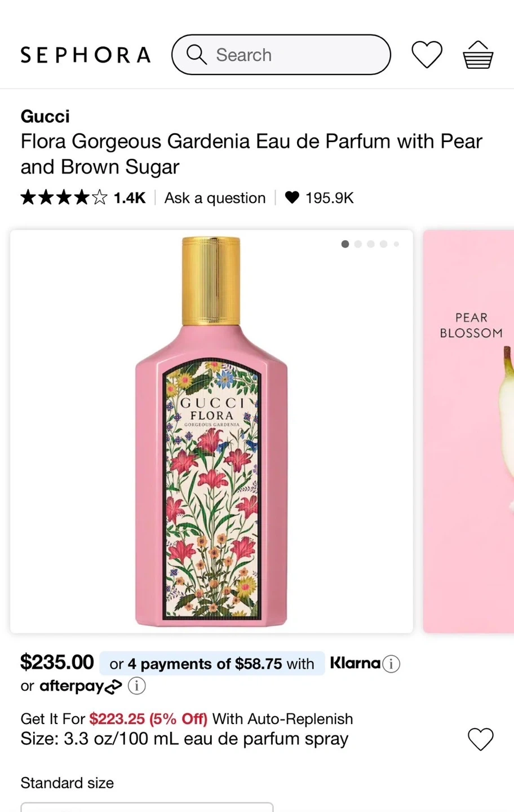Click the Ask a question link
Viewport: 514px width, 812px height.
pyautogui.click(x=215, y=198)
